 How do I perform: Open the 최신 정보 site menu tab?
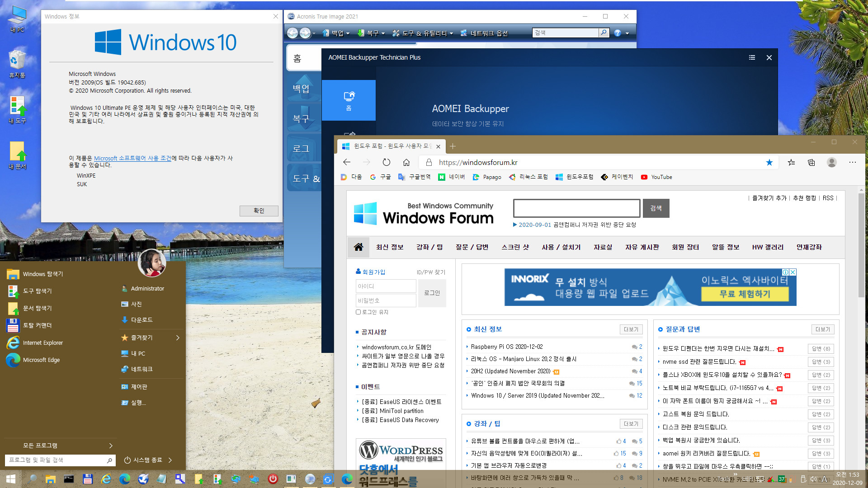tap(390, 247)
